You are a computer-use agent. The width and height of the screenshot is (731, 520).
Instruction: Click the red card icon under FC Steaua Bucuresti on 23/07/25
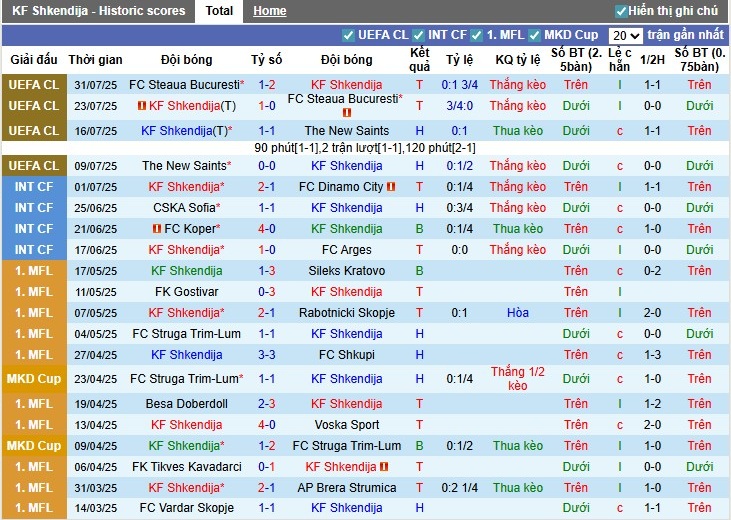tap(347, 112)
